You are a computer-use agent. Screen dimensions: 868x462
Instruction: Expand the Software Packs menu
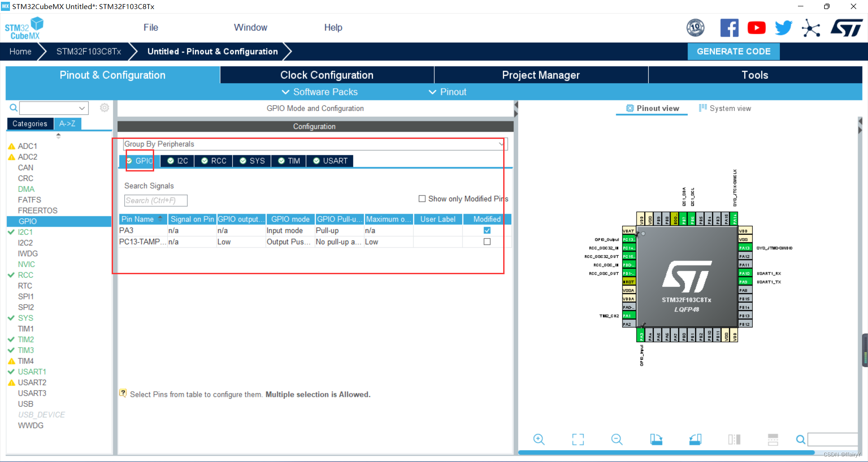(320, 92)
